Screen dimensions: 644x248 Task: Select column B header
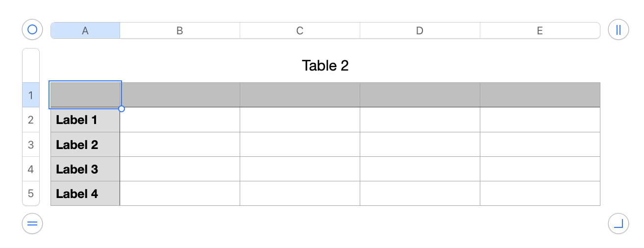[x=180, y=30]
